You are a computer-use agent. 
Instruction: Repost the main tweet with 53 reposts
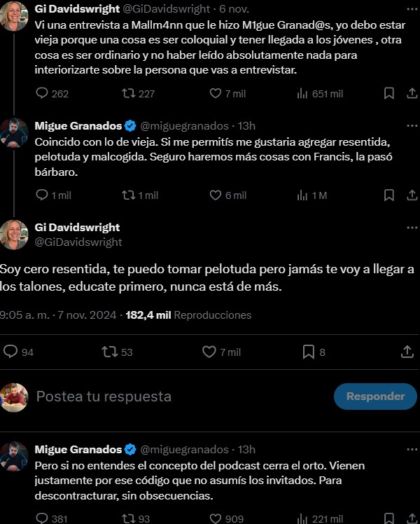pos(110,352)
